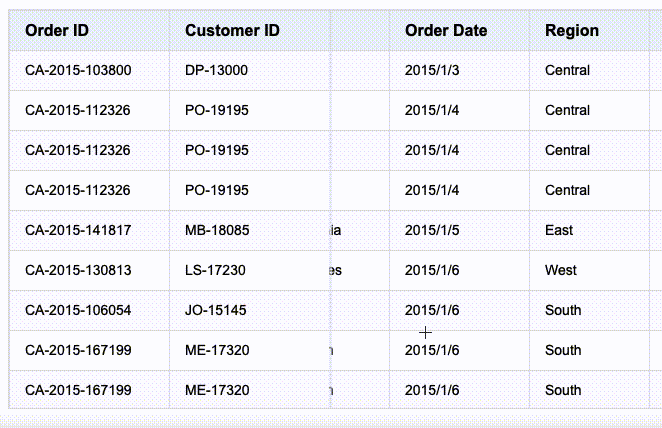This screenshot has width=662, height=428.
Task: Click the order date in JO-15145 row
Action: pyautogui.click(x=432, y=310)
